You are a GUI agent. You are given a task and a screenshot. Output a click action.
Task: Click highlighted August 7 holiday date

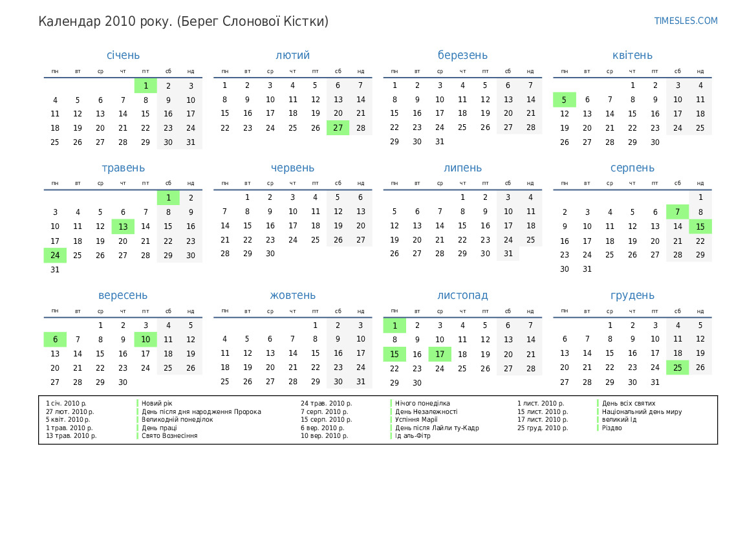coord(677,212)
